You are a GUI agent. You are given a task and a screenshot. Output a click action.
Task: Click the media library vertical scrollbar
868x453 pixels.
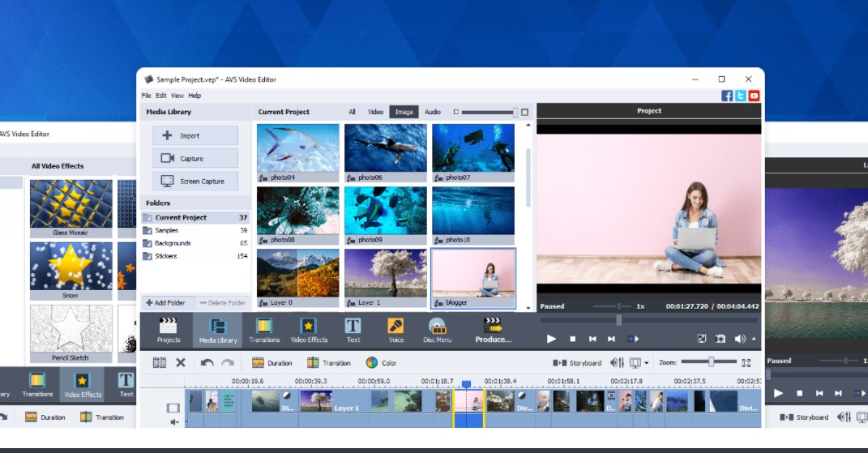(528, 177)
